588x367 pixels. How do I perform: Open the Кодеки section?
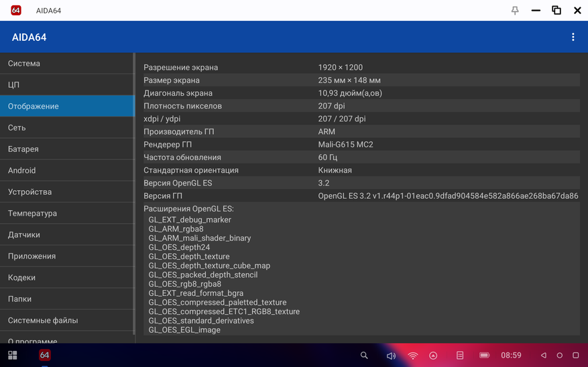(x=67, y=277)
